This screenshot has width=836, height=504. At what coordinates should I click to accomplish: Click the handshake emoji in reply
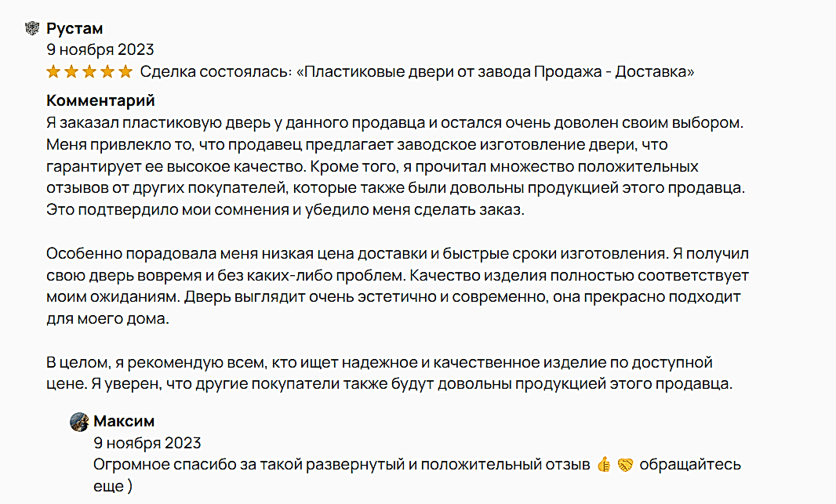click(x=625, y=465)
